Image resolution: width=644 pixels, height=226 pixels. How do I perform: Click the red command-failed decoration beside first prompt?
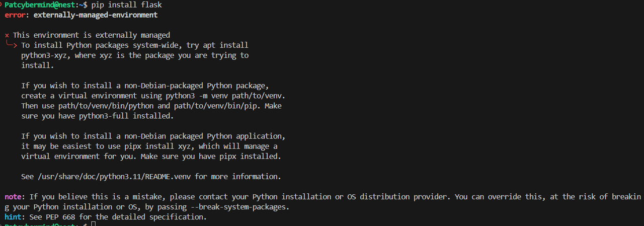2,5
